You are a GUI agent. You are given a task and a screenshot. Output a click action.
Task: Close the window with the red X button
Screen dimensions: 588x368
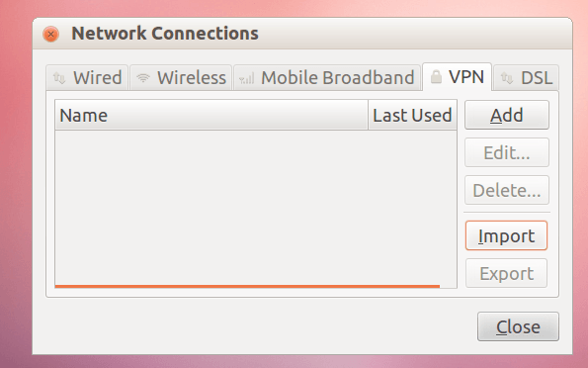click(50, 35)
